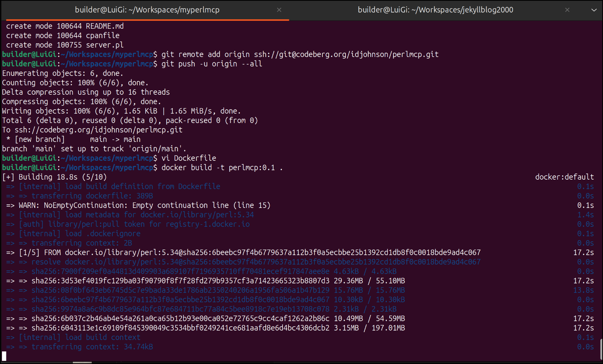The height and width of the screenshot is (364, 603).
Task: Click the 'docker build -t perlmcp:0.1 .' command
Action: click(x=222, y=167)
